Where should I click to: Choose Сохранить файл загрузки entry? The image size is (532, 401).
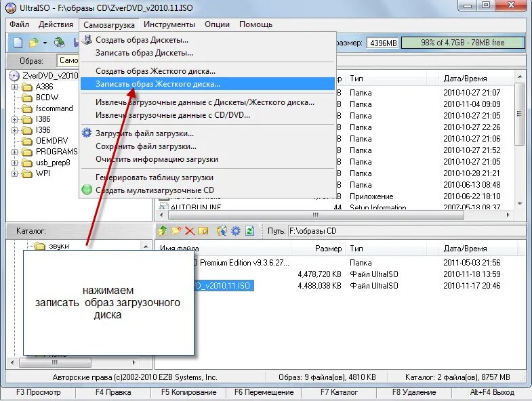pos(207,146)
